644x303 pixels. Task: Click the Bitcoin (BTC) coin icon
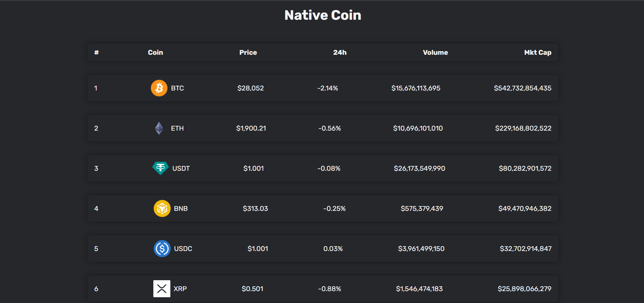click(159, 88)
